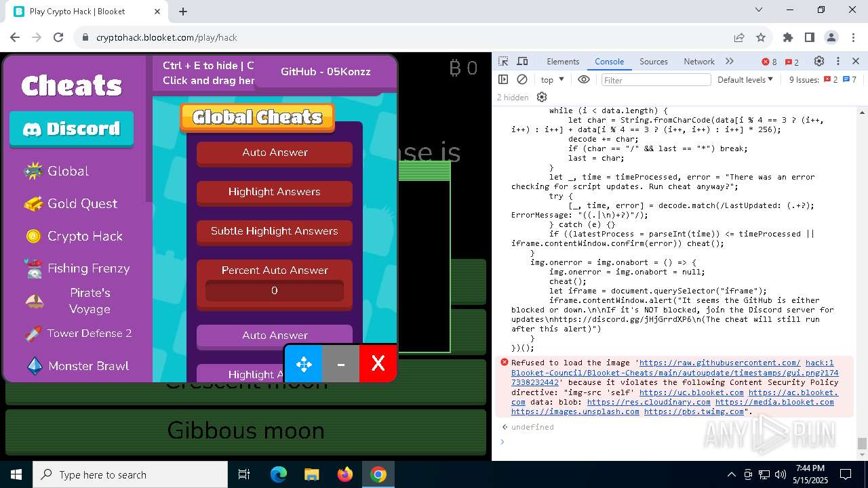
Task: Close cheats menu with red X
Action: click(378, 364)
